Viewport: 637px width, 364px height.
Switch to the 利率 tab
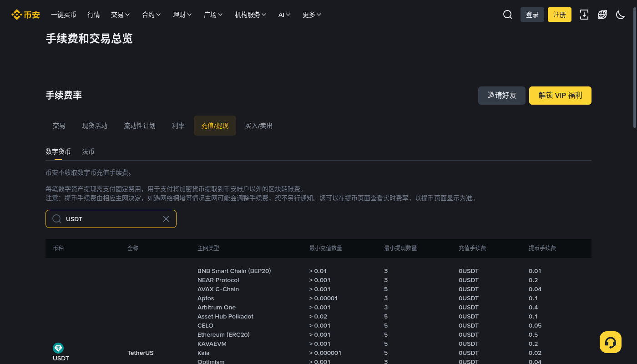point(178,126)
